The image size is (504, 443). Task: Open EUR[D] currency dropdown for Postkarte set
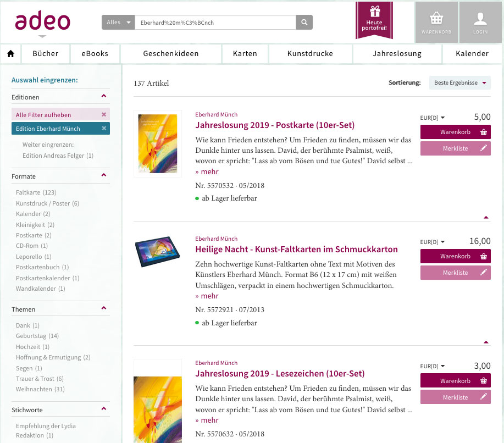point(433,118)
